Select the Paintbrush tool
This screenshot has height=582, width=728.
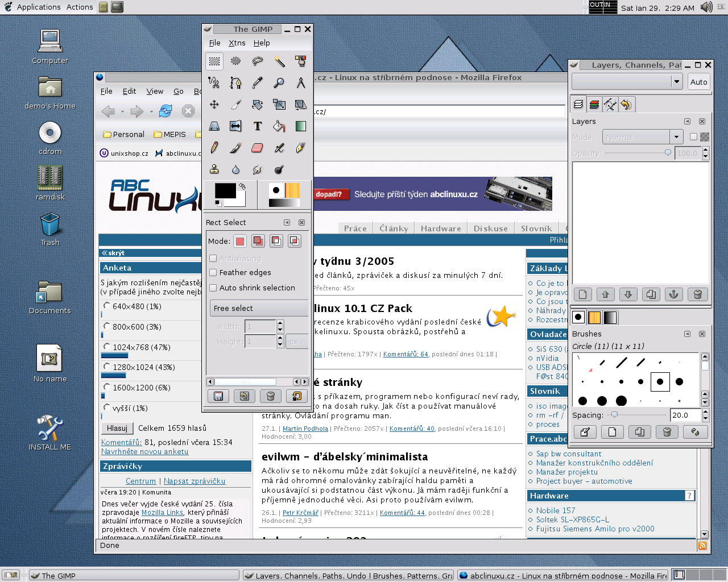[236, 148]
